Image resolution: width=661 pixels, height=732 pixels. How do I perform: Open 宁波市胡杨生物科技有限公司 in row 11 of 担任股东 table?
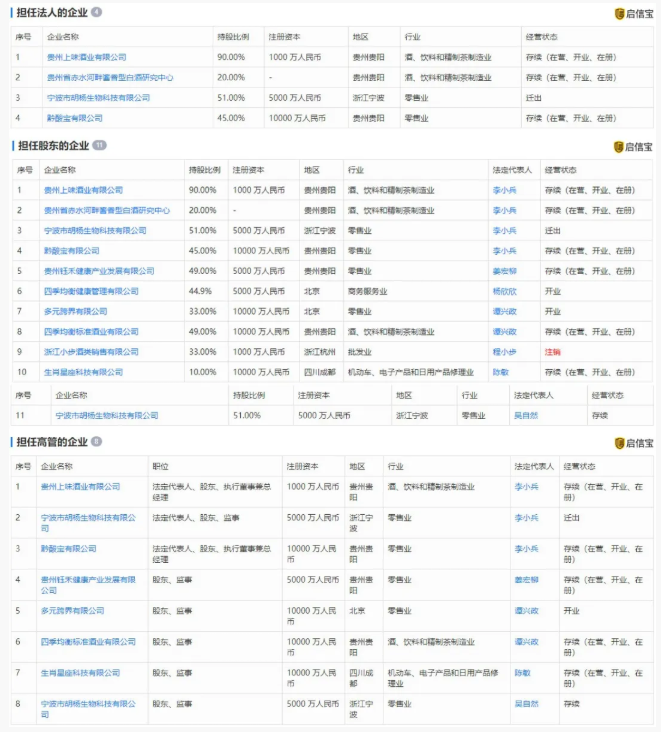point(107,415)
